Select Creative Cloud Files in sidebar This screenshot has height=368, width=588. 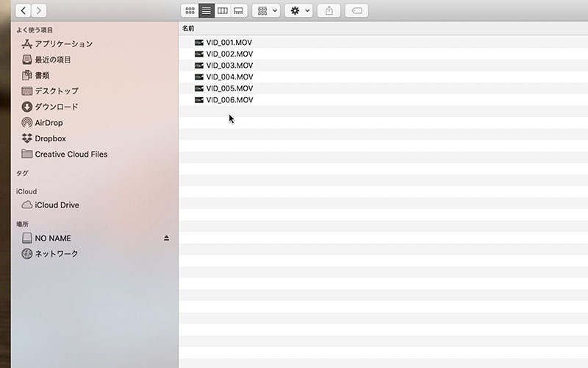tap(71, 154)
